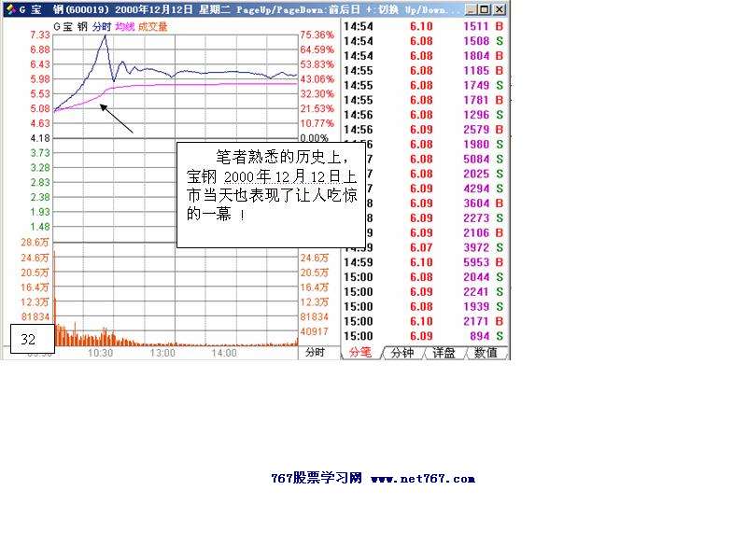The width and height of the screenshot is (747, 560).
Task: Switch to the 分钟 tab
Action: (x=403, y=354)
